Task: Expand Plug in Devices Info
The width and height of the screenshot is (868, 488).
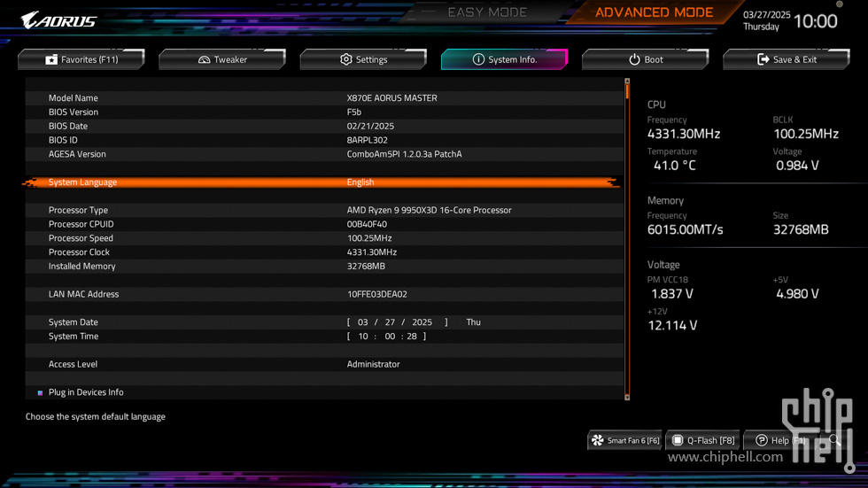Action: [x=86, y=392]
